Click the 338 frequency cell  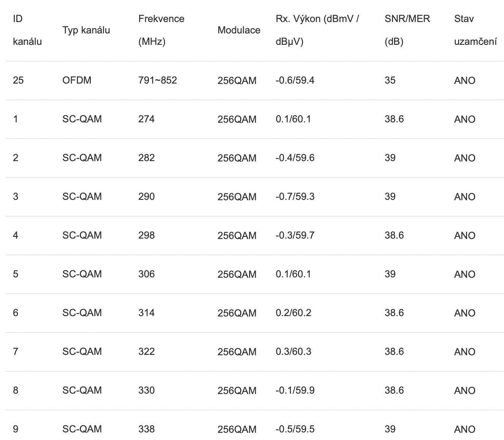pos(146,429)
